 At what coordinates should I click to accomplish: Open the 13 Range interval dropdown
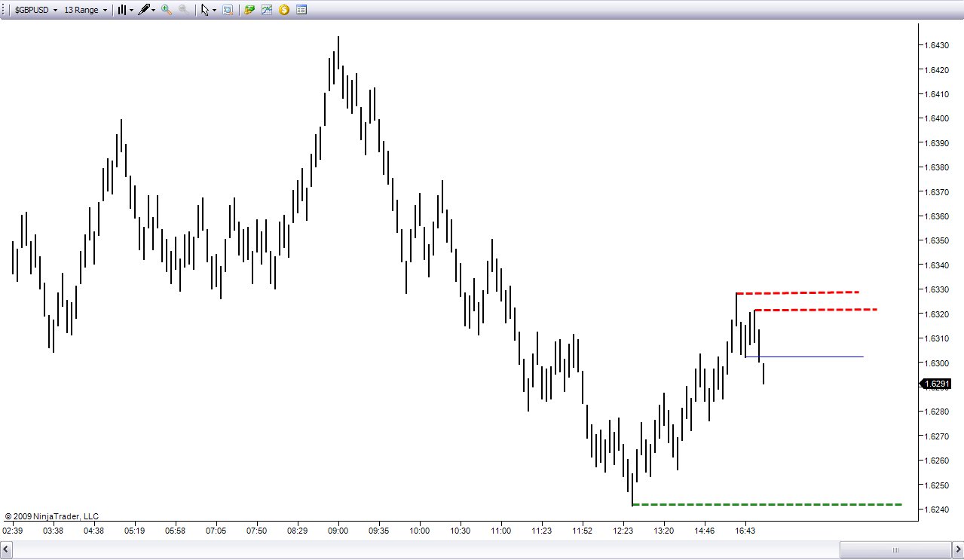pyautogui.click(x=85, y=11)
